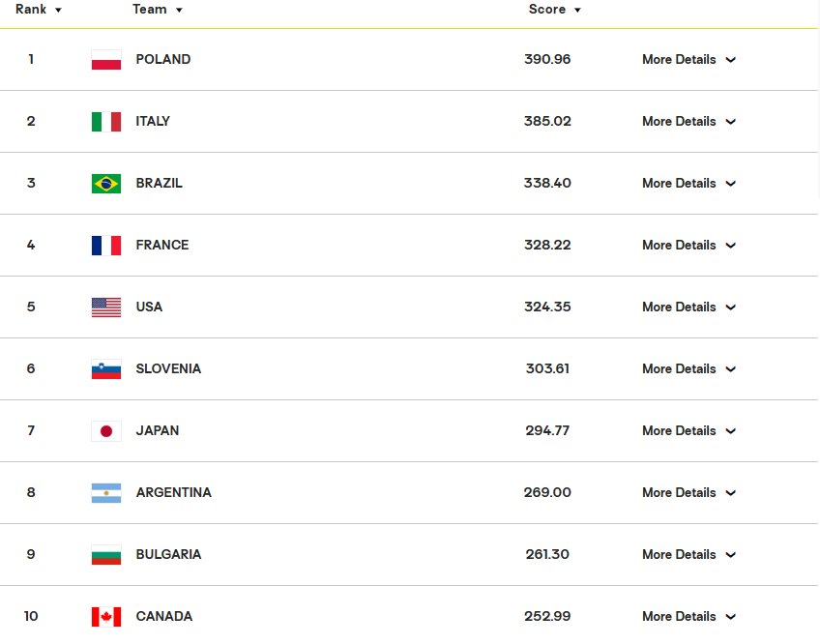820x644 pixels.
Task: Expand More Details for Brazil
Action: click(688, 184)
